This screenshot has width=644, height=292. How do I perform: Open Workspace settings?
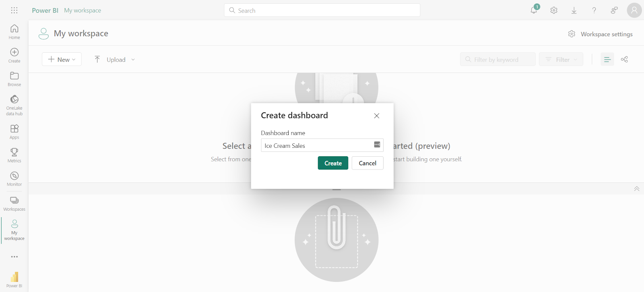600,34
